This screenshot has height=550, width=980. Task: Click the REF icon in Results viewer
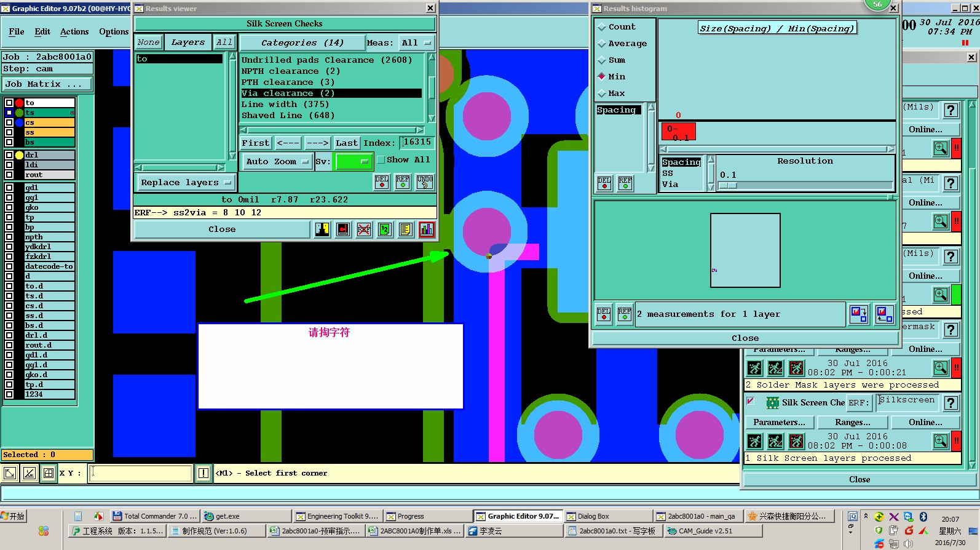click(x=403, y=182)
